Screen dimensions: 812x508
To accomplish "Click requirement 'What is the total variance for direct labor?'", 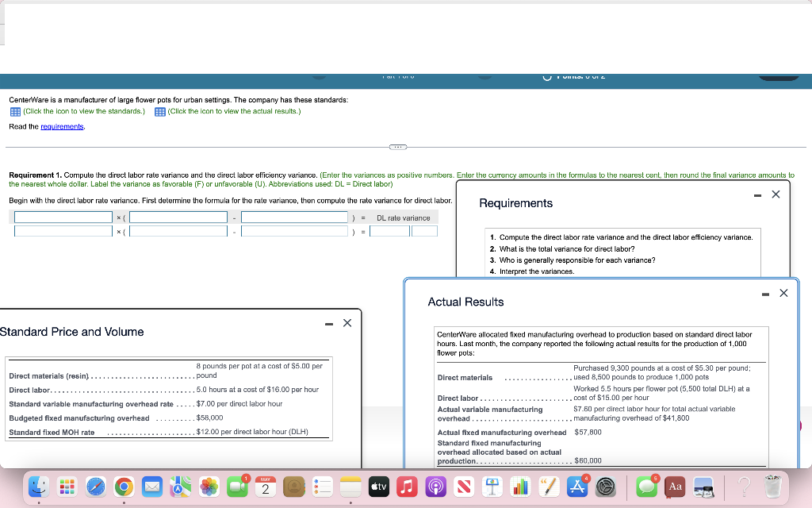I will tap(567, 248).
